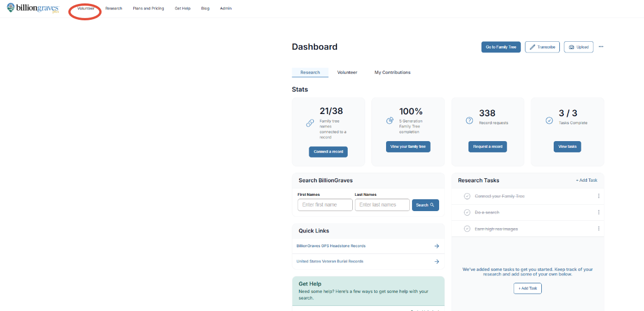
Task: Click Request a record button
Action: pyautogui.click(x=488, y=147)
